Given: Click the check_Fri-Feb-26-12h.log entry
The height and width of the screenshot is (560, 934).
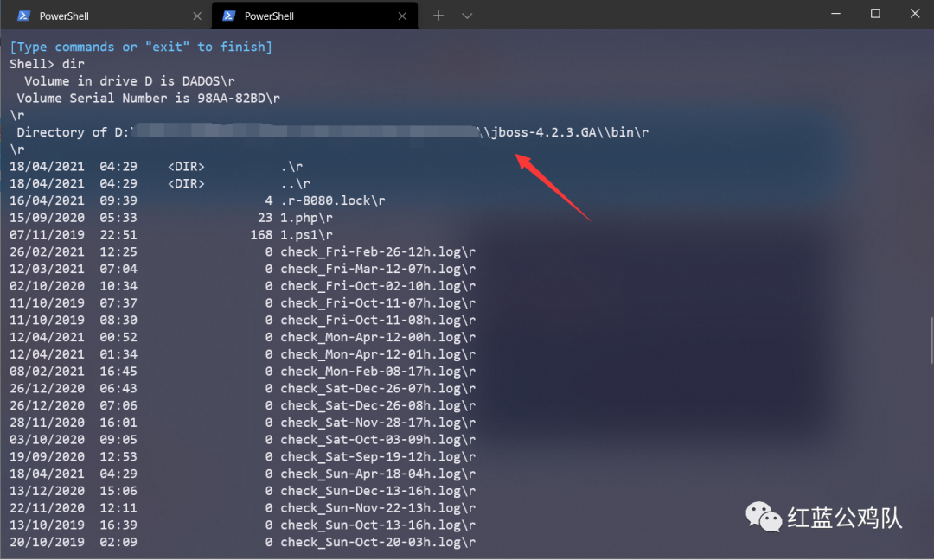Looking at the screenshot, I should click(x=373, y=251).
